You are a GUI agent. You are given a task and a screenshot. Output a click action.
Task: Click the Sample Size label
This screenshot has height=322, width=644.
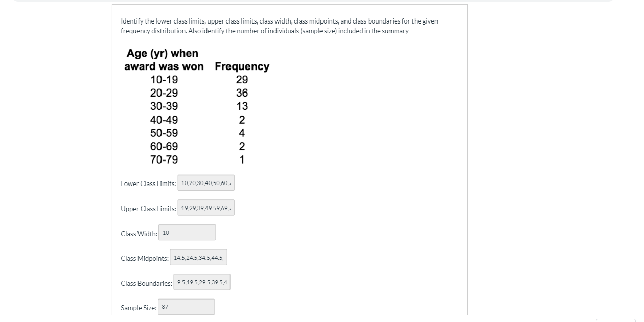point(137,307)
